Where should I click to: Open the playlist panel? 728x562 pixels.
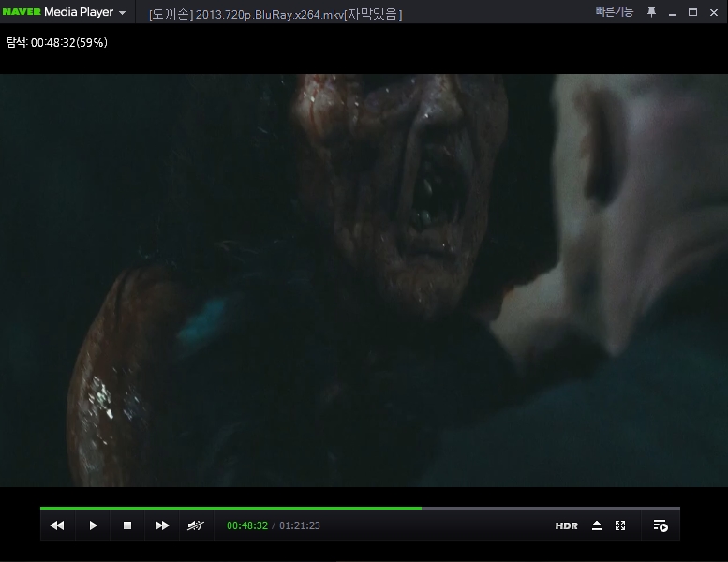tap(661, 525)
